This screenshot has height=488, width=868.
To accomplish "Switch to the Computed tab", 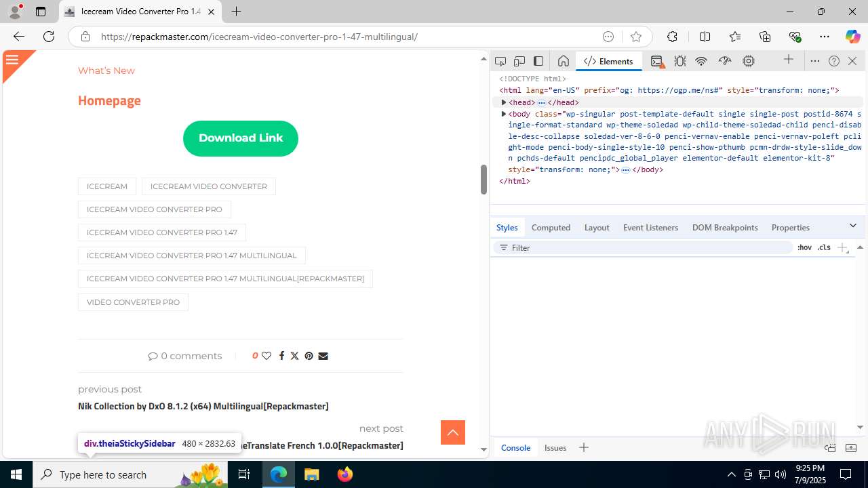I will (551, 227).
